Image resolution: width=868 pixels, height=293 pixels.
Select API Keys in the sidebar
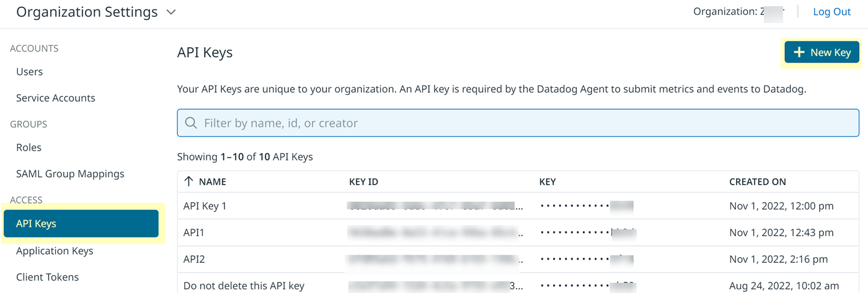[x=81, y=224]
